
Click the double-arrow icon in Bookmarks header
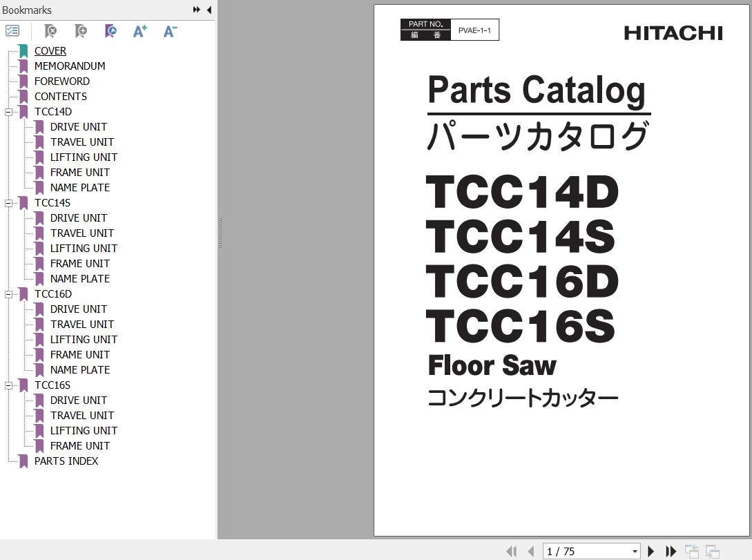(197, 10)
